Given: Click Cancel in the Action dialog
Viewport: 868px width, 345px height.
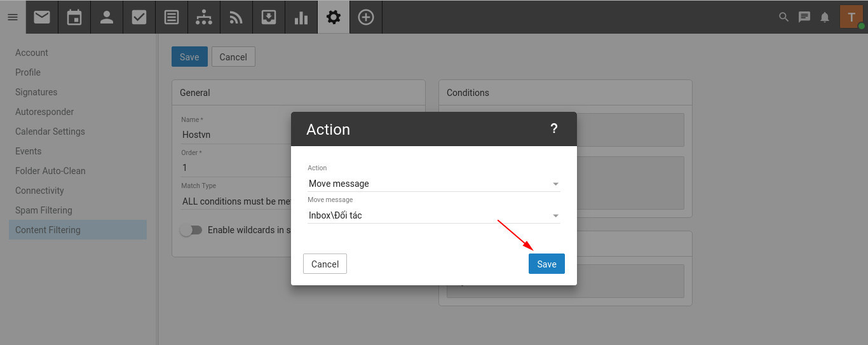Looking at the screenshot, I should (x=325, y=264).
